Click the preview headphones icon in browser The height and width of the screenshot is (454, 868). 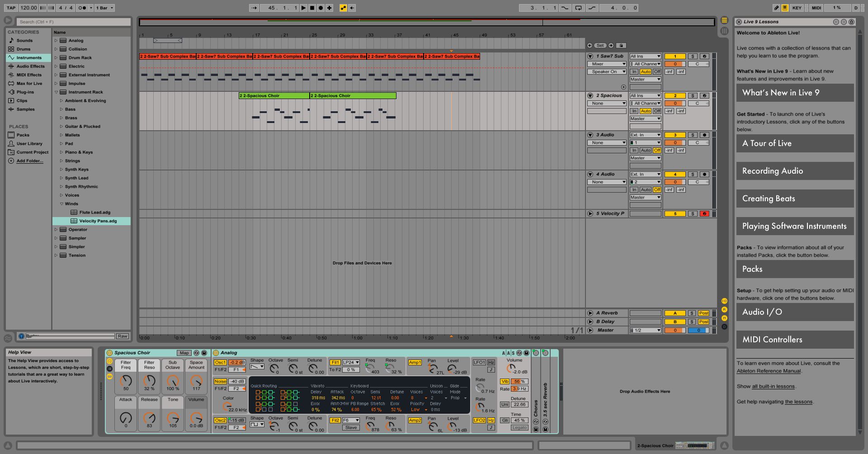21,336
